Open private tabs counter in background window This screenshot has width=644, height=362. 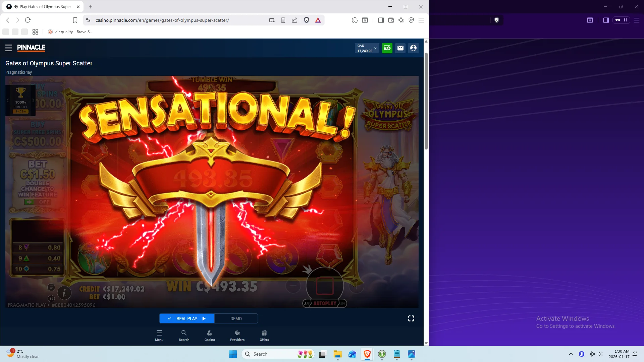pyautogui.click(x=621, y=20)
